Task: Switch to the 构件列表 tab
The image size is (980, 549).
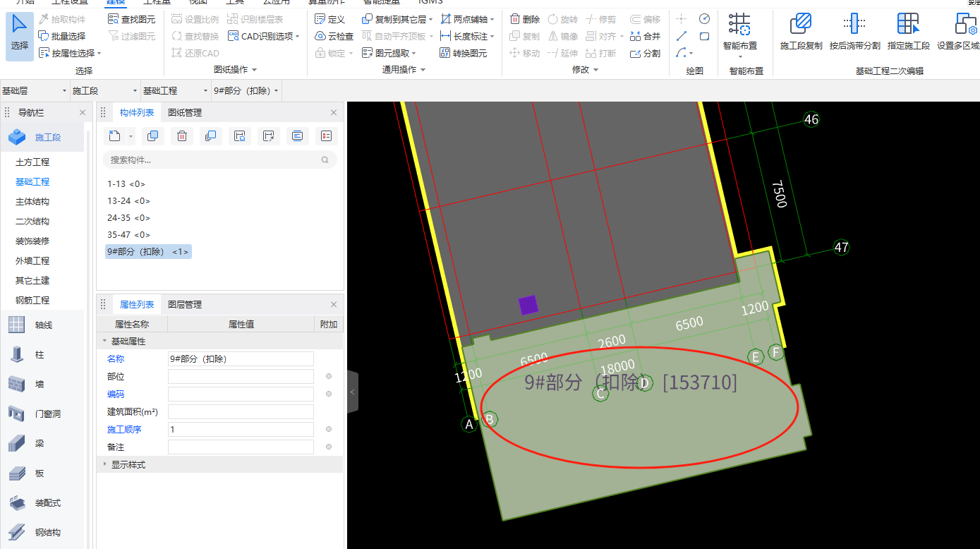Action: (x=137, y=113)
